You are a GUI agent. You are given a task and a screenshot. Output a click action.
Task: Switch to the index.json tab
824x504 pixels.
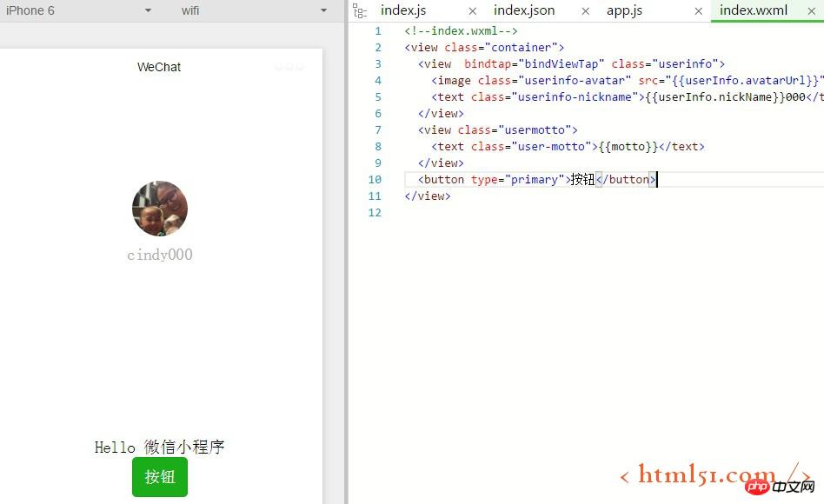pos(524,10)
